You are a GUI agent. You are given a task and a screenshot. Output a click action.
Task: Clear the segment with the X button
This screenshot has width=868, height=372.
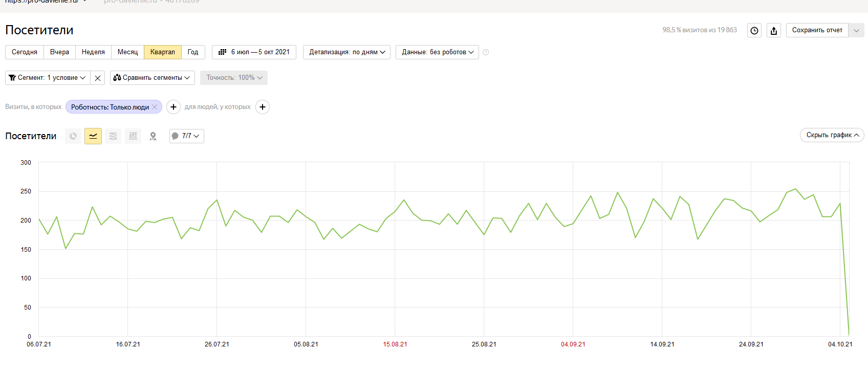click(98, 78)
